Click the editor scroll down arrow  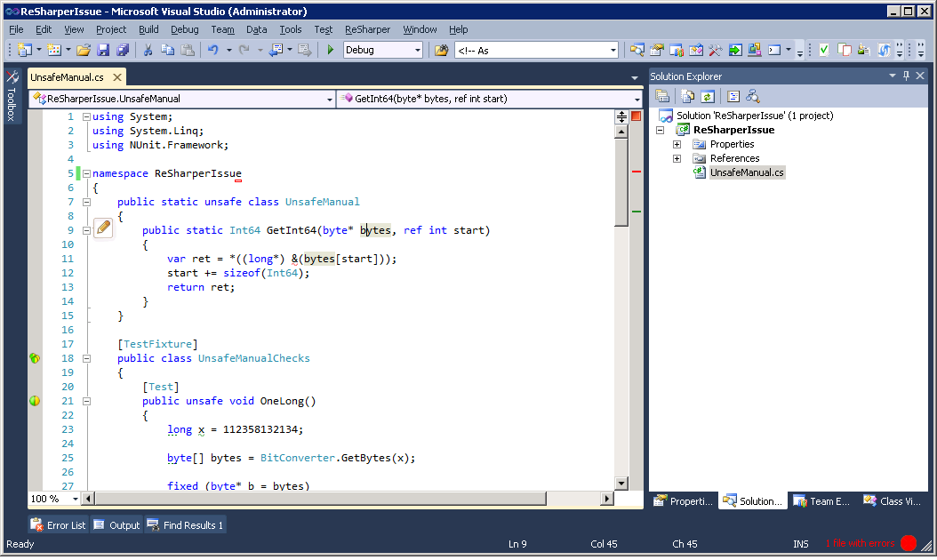tap(621, 484)
